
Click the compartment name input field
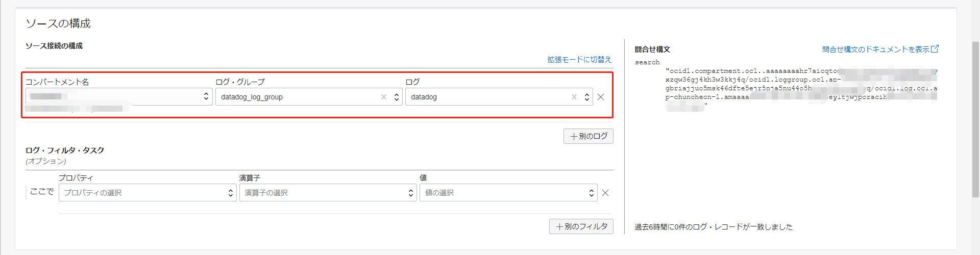pos(112,96)
